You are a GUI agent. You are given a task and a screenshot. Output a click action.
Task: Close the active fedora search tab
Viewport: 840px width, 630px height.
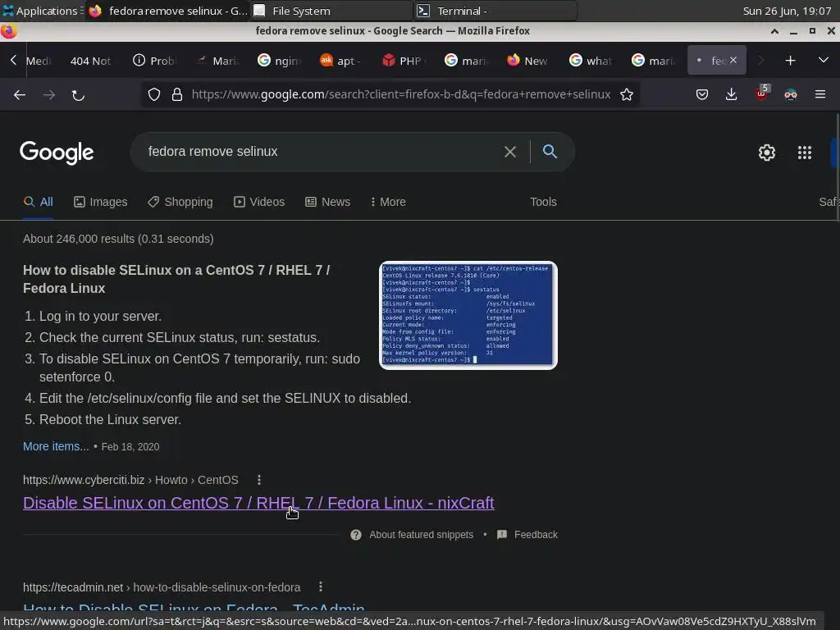coord(733,60)
